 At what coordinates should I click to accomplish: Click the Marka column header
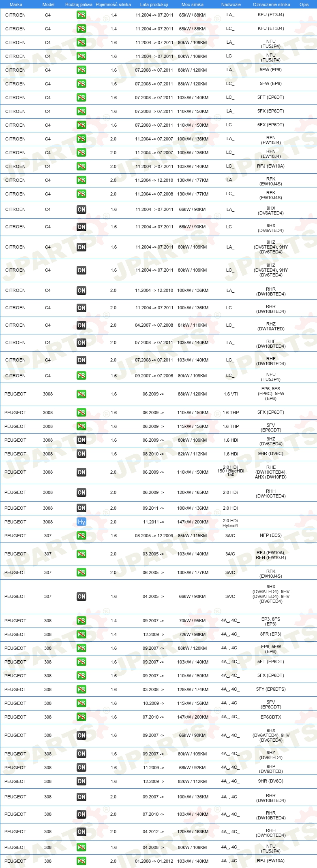point(16,4)
